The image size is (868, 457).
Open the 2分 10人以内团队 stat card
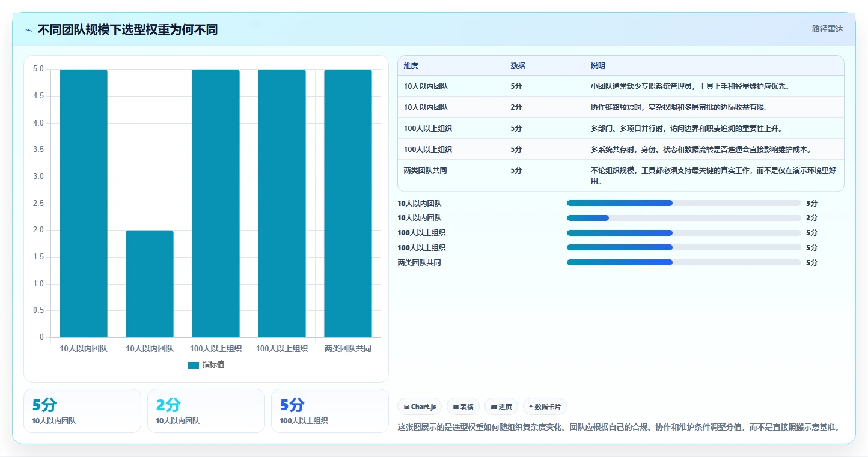[206, 411]
